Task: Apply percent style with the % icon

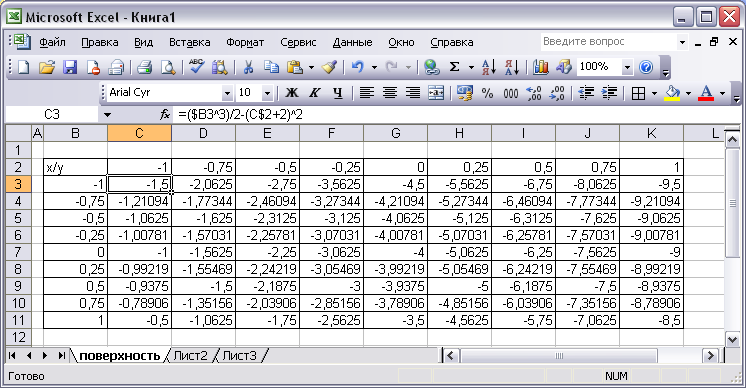Action: [x=487, y=93]
